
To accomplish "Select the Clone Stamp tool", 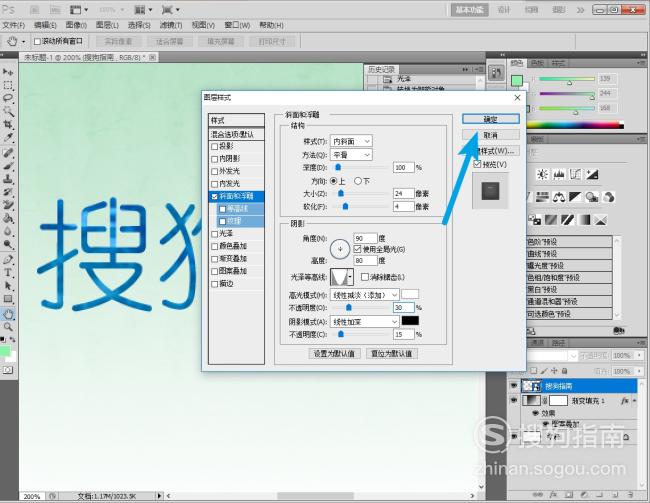I will (x=8, y=179).
